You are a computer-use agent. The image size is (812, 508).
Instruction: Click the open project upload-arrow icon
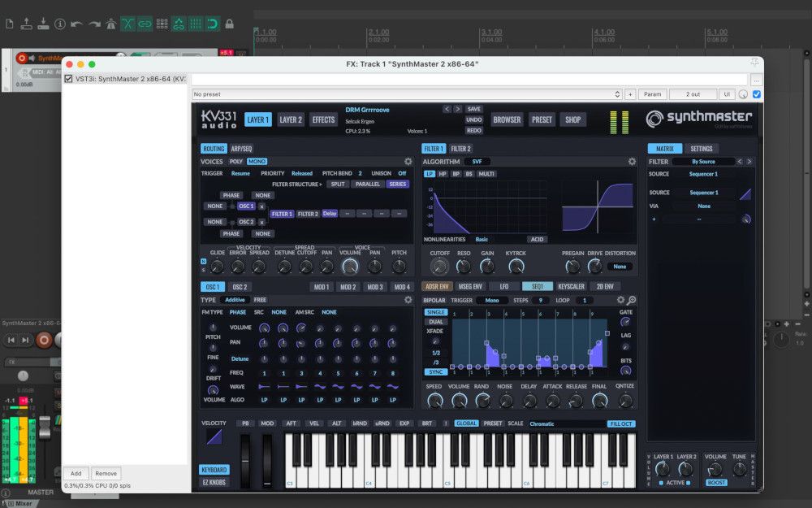(27, 24)
